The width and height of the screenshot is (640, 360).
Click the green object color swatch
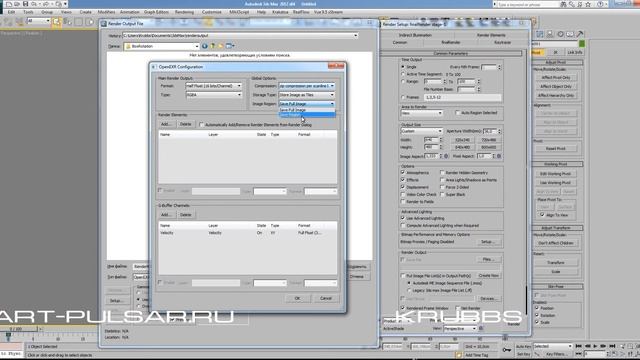pos(582,44)
